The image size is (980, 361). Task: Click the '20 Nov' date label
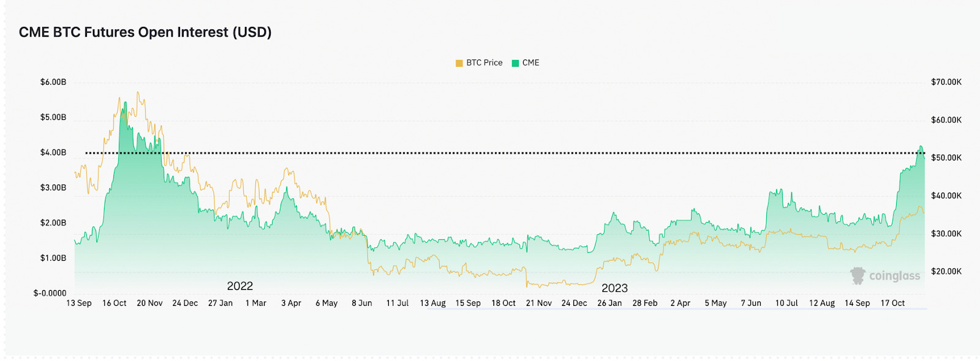(149, 303)
